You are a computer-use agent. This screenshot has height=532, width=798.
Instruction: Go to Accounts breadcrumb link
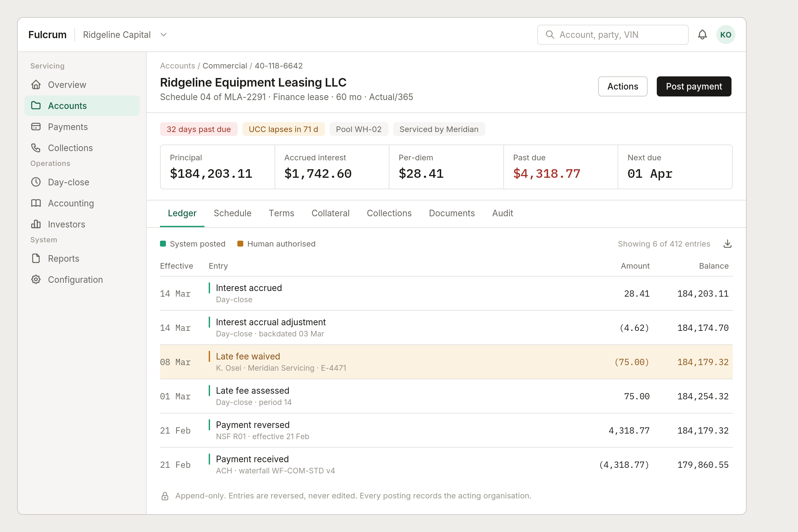(177, 66)
